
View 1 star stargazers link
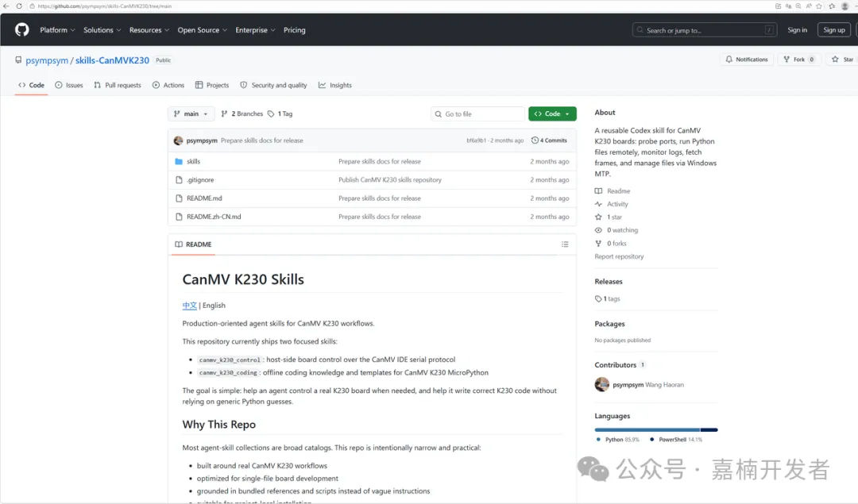point(608,217)
